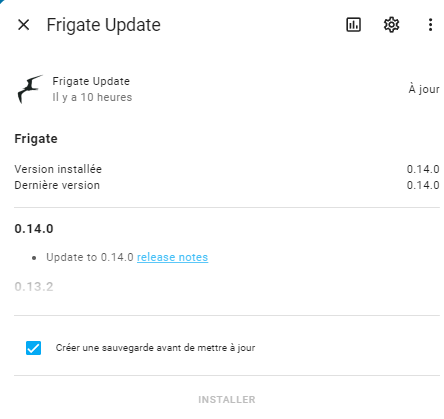This screenshot has height=419, width=444.
Task: Open the three-dot overflow menu
Action: 430,25
